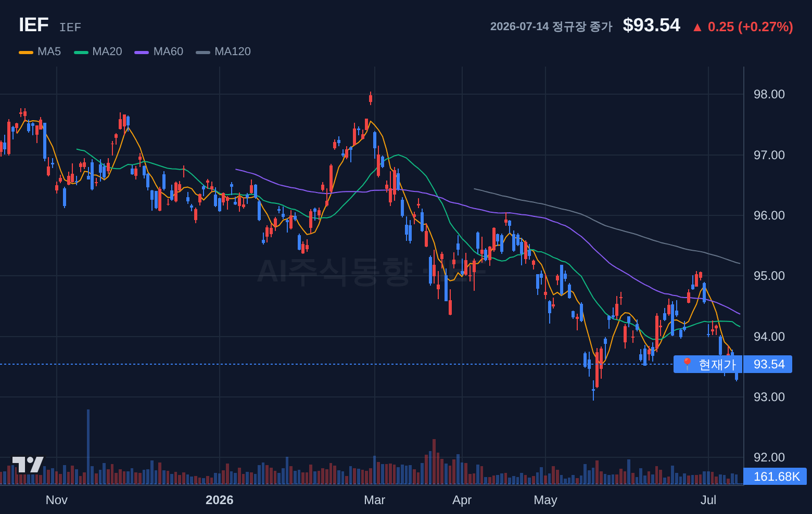Click the 현재가 current price label
This screenshot has height=514, width=812.
[x=708, y=364]
